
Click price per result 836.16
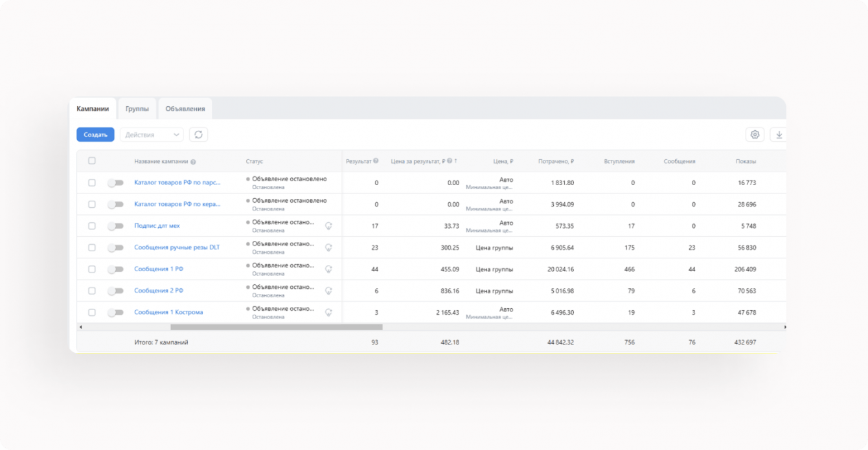(x=450, y=291)
